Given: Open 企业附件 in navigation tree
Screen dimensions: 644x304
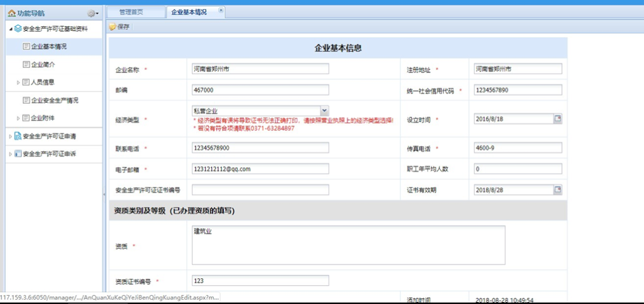Looking at the screenshot, I should 43,118.
